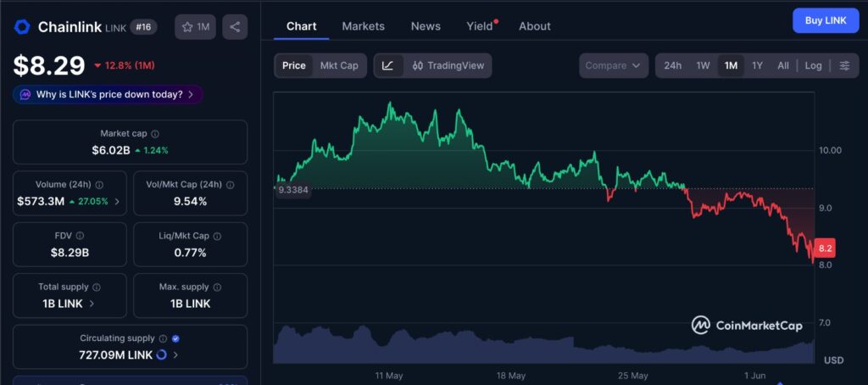Click info icon next to Volume (24h)
The width and height of the screenshot is (868, 385).
[99, 185]
